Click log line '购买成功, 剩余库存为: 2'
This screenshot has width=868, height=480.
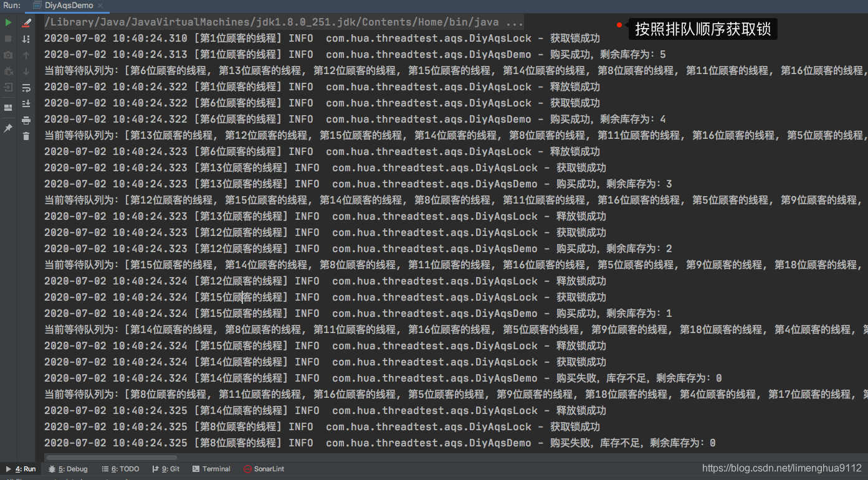pyautogui.click(x=358, y=249)
